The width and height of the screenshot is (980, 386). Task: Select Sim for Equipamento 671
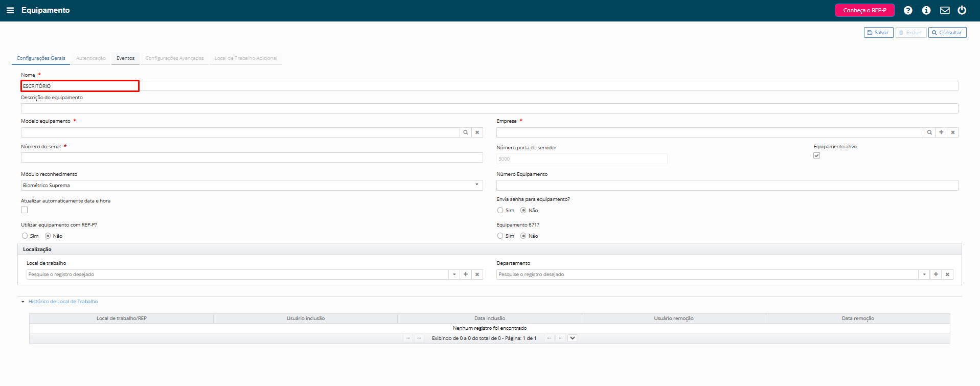(500, 236)
